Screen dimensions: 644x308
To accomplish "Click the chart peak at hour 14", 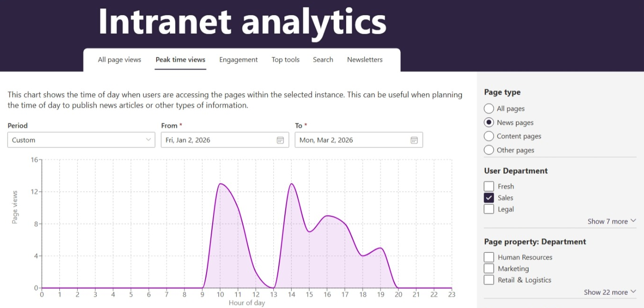I will [x=291, y=184].
